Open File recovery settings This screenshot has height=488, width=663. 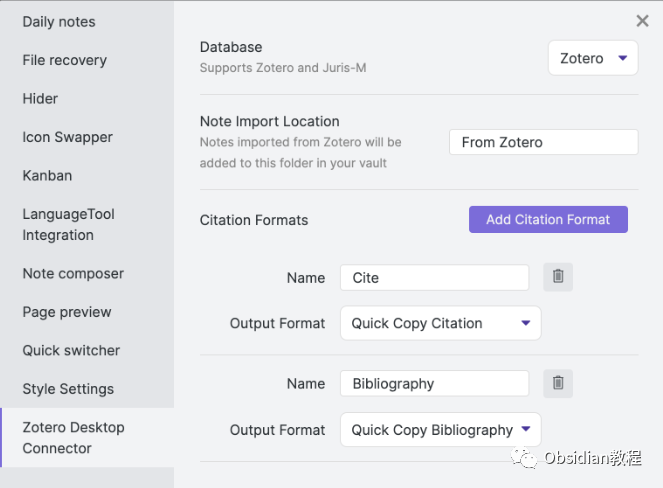pyautogui.click(x=65, y=60)
